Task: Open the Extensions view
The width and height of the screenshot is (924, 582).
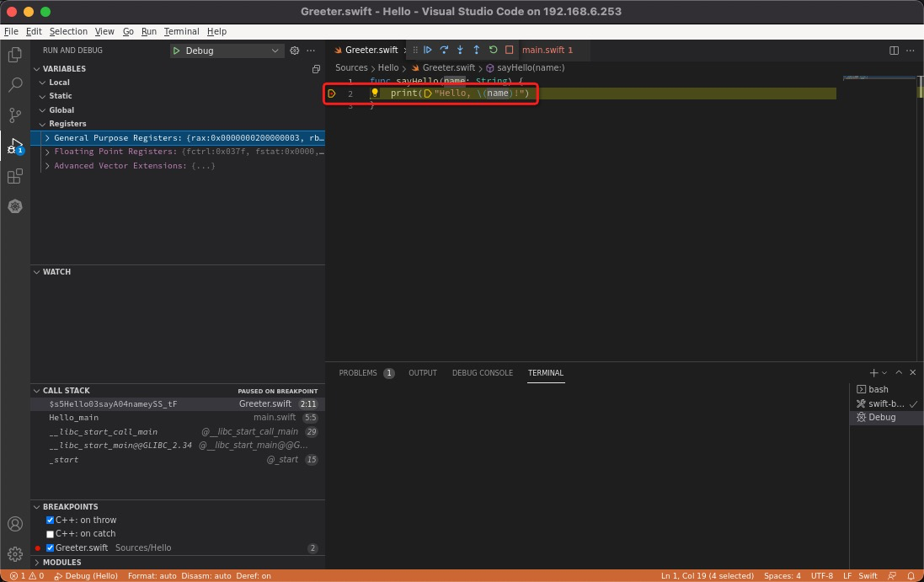Action: 15,176
